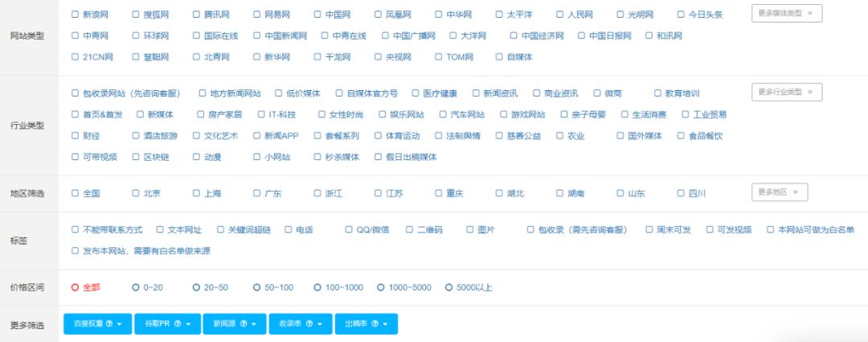Check the 新华网 checkbox
The width and height of the screenshot is (868, 342).
tap(256, 56)
